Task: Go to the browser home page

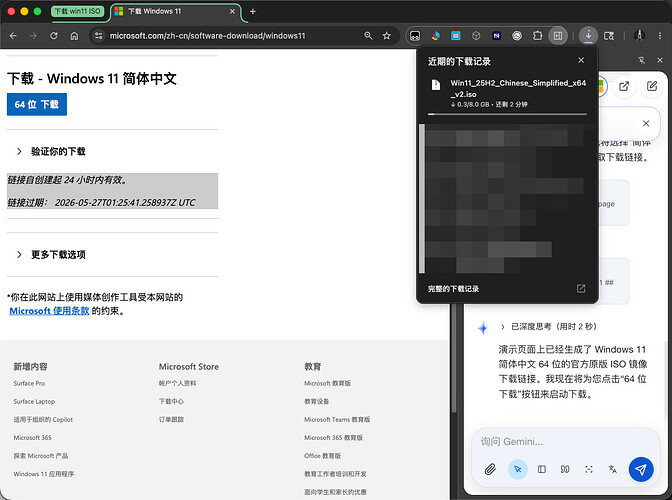Action: (x=74, y=36)
